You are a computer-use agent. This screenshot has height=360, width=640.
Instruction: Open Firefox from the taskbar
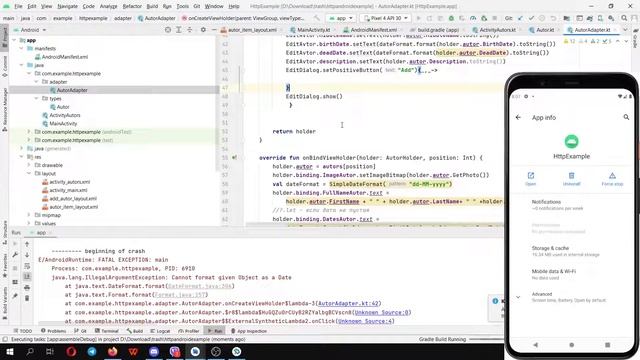coord(113,352)
